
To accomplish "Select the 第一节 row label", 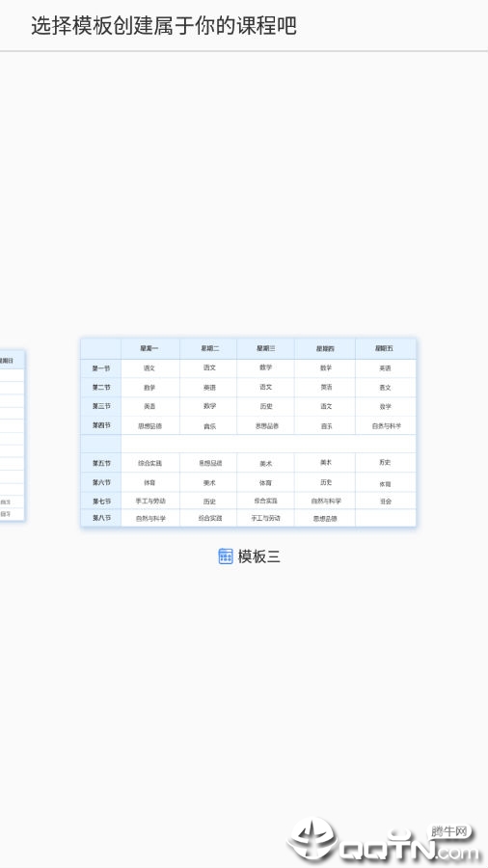I will pos(101,368).
